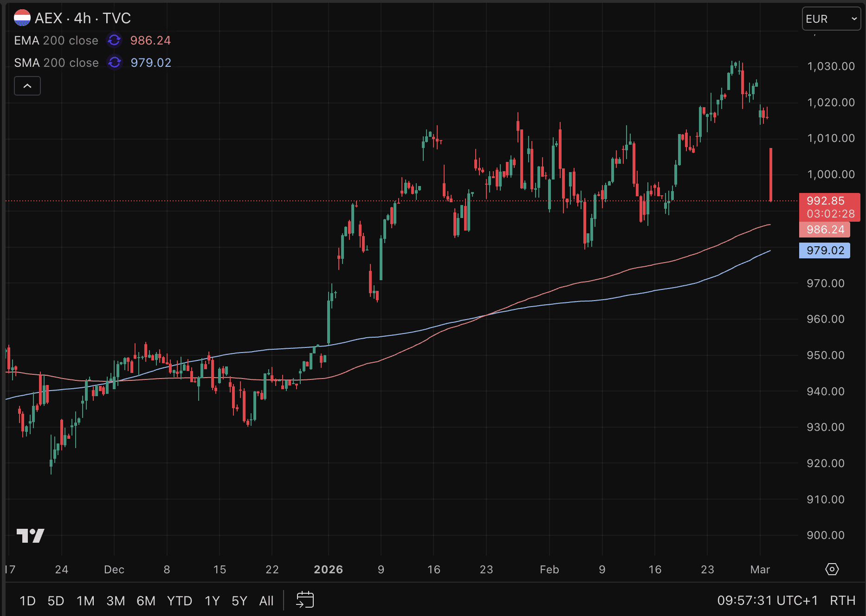Switch to the 1M range
The height and width of the screenshot is (616, 866).
pyautogui.click(x=85, y=601)
